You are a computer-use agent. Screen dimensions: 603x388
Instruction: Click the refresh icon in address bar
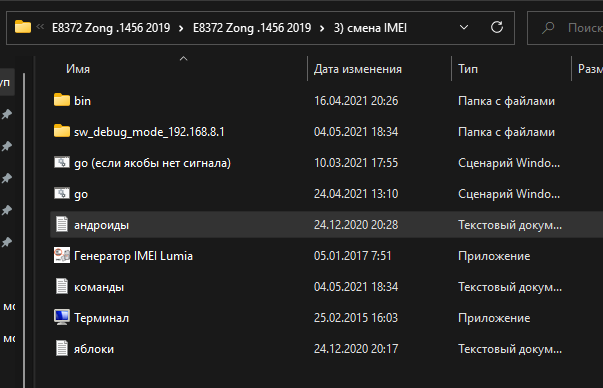click(497, 27)
